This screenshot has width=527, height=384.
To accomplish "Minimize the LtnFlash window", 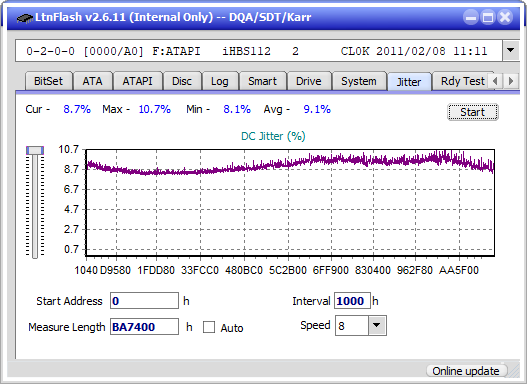I will click(x=471, y=17).
